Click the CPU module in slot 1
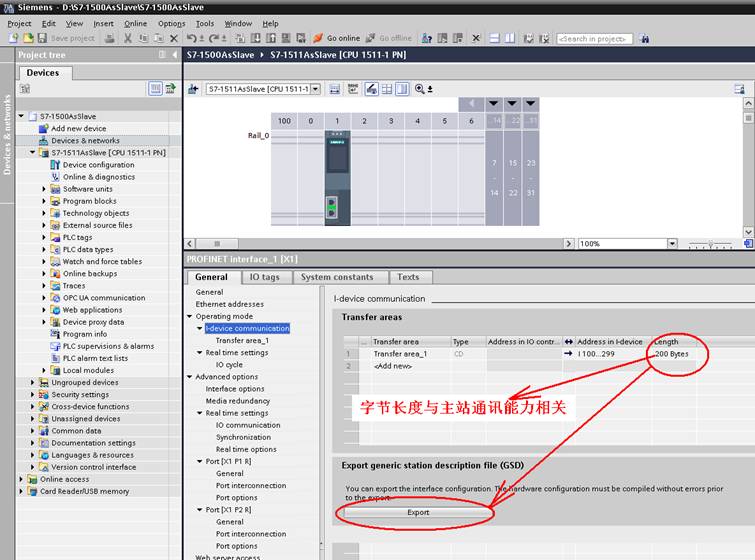 click(337, 178)
